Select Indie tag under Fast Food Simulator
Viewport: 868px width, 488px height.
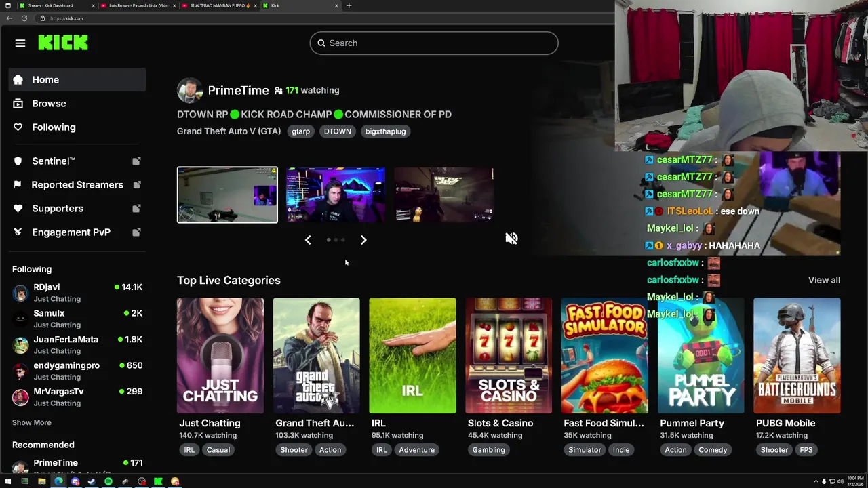pyautogui.click(x=621, y=450)
